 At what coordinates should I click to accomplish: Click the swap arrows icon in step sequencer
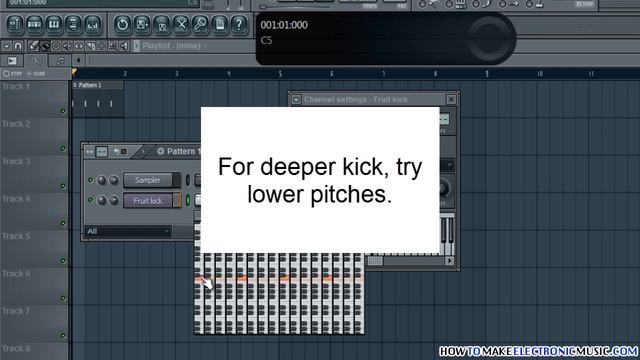89,152
